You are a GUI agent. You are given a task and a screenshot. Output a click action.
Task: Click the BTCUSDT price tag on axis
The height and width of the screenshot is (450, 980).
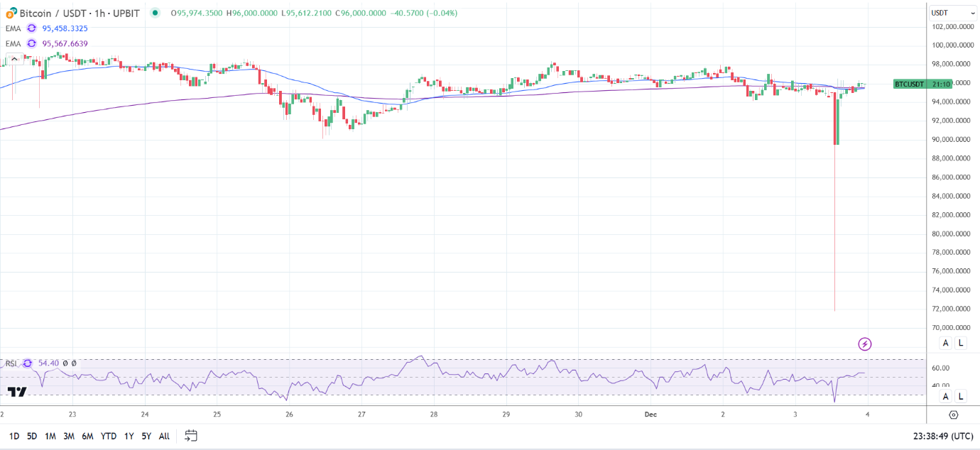pos(909,84)
